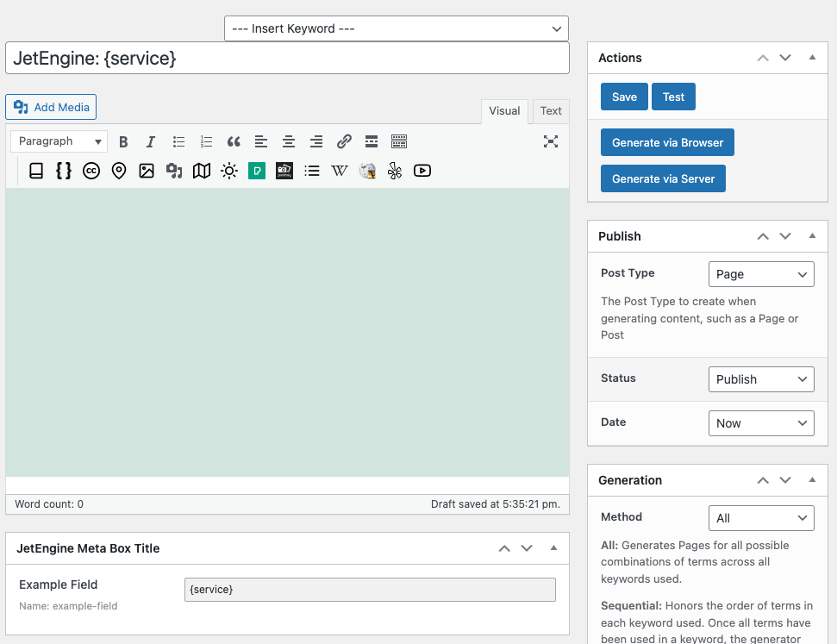Screen dimensions: 837x644
Task: Click inside the content editor area
Action: 287,332
